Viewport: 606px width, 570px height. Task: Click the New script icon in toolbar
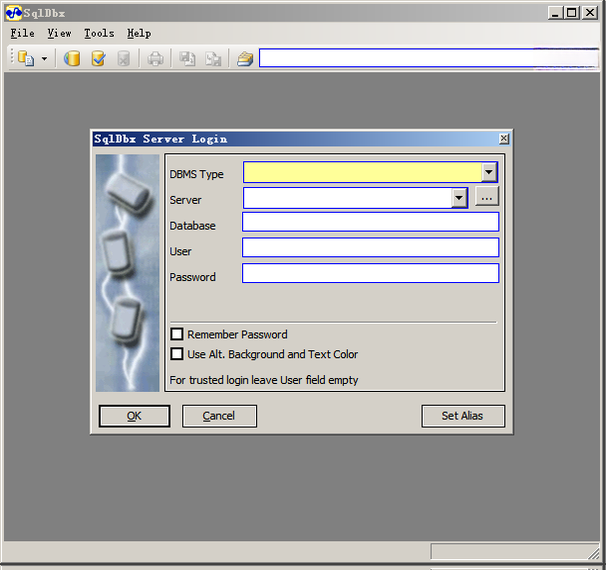26,58
